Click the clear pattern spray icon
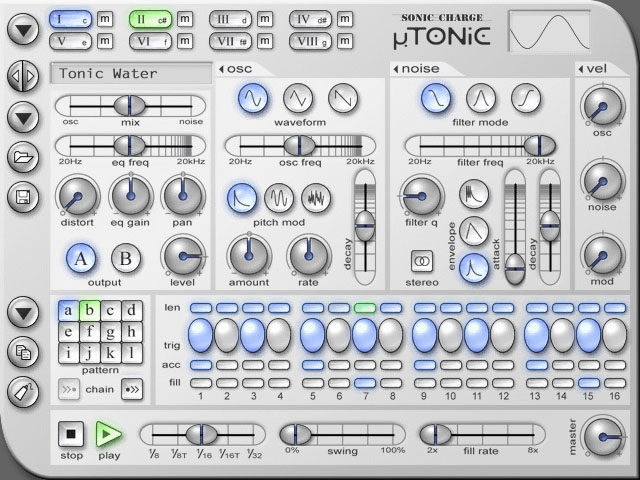 tap(23, 392)
